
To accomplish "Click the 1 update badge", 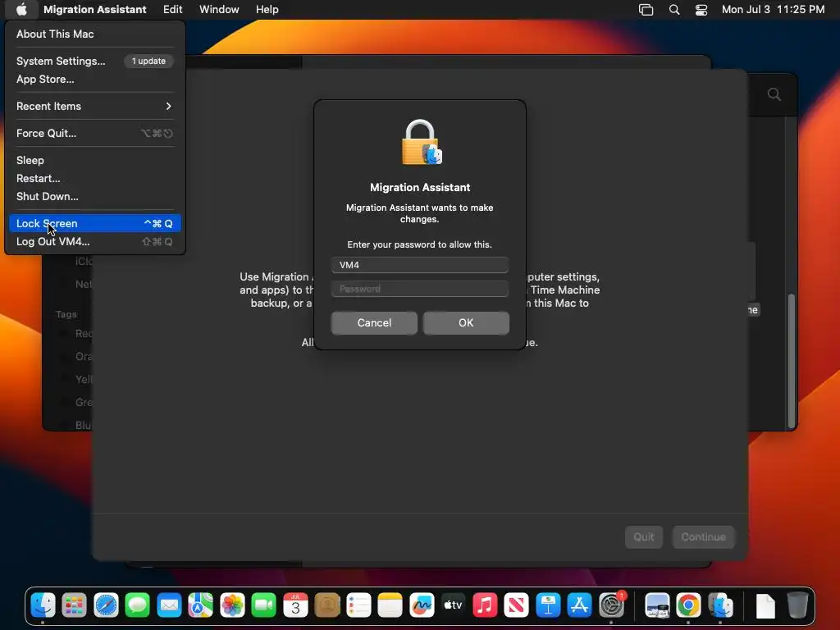I will point(148,61).
